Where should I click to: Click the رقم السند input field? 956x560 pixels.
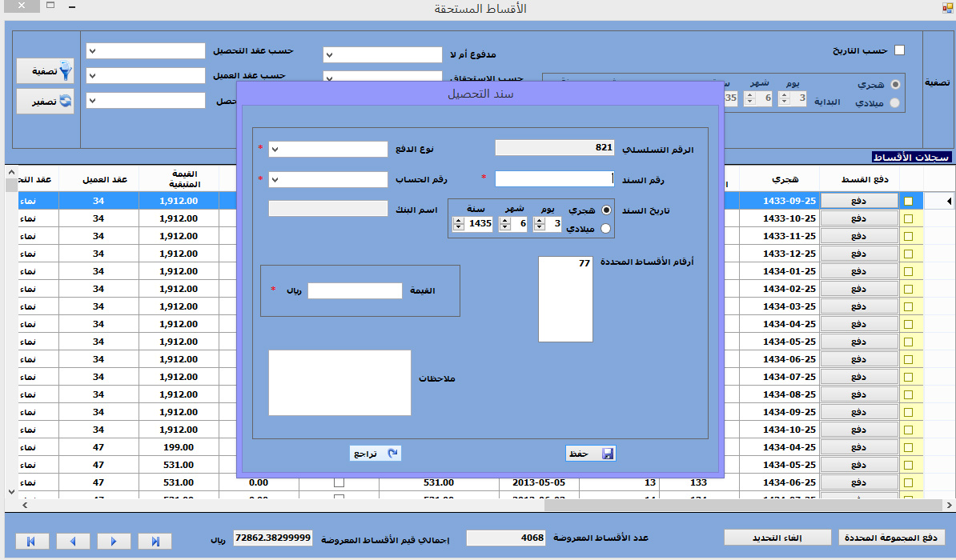coord(554,179)
